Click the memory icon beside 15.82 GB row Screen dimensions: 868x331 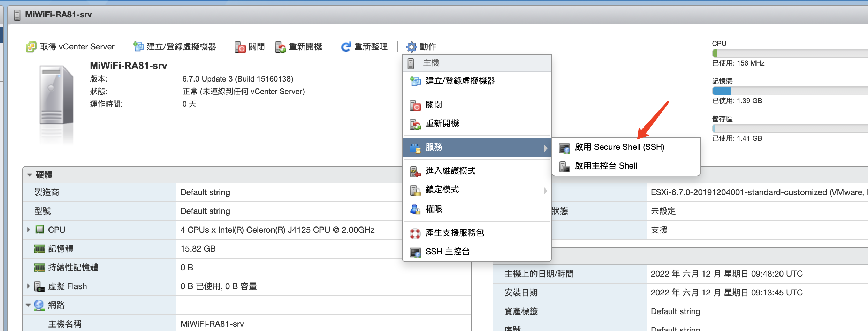(x=40, y=249)
